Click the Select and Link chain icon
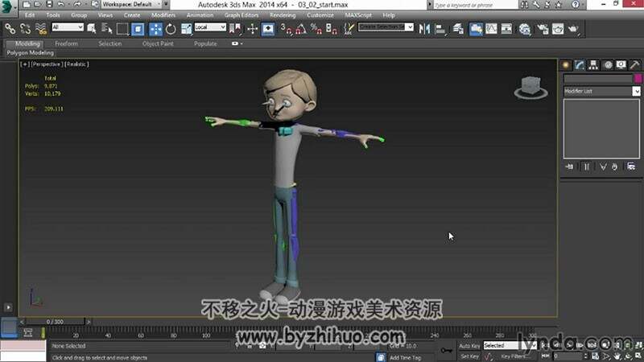Image resolution: width=644 pixels, height=362 pixels. coord(10,28)
